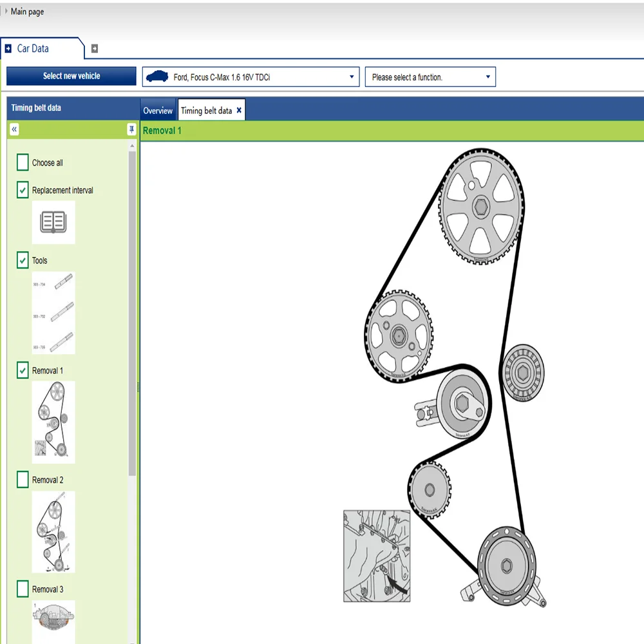Click the blue car icon in vehicle selector
This screenshot has height=644, width=644.
157,77
